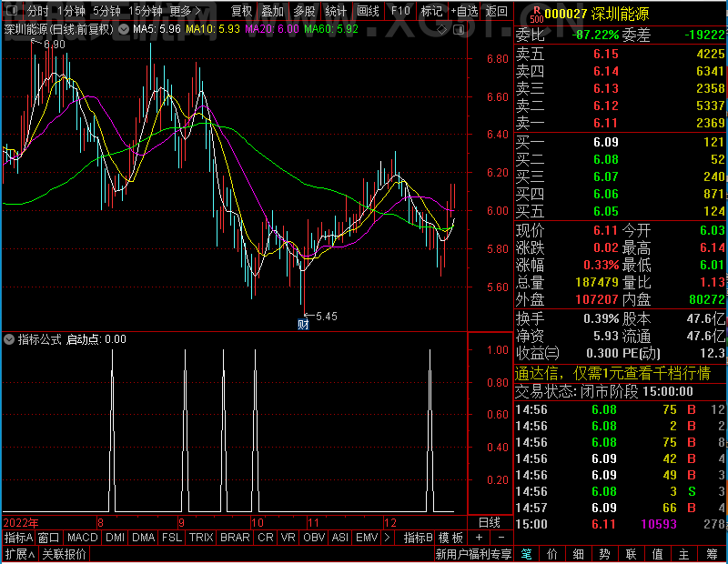
Task: Open the 多股 multi-stock view
Action: [305, 11]
